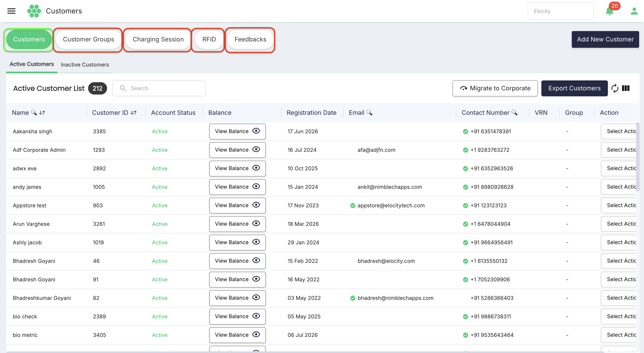Click verified check beside +1 9283763272
This screenshot has width=644, height=353.
pos(466,150)
